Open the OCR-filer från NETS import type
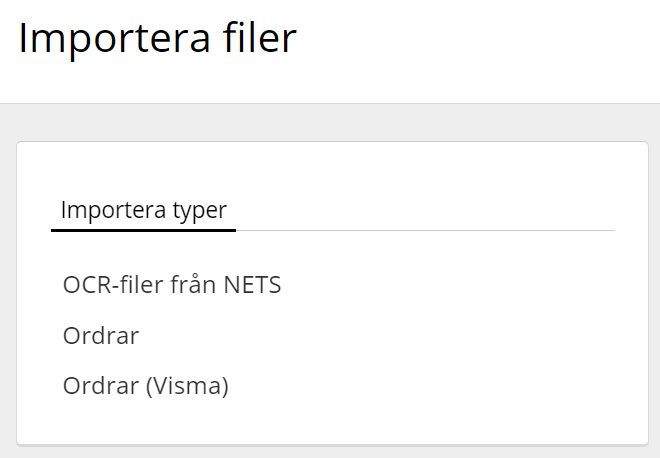The height and width of the screenshot is (458, 660). [171, 285]
